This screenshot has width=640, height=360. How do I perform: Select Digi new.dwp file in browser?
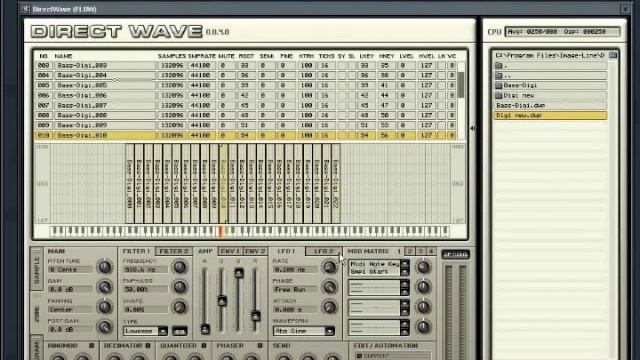point(550,116)
